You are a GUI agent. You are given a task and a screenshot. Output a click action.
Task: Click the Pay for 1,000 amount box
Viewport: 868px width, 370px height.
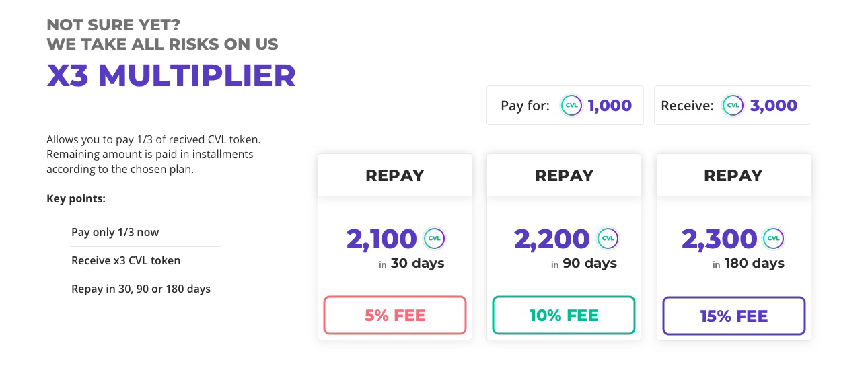565,105
